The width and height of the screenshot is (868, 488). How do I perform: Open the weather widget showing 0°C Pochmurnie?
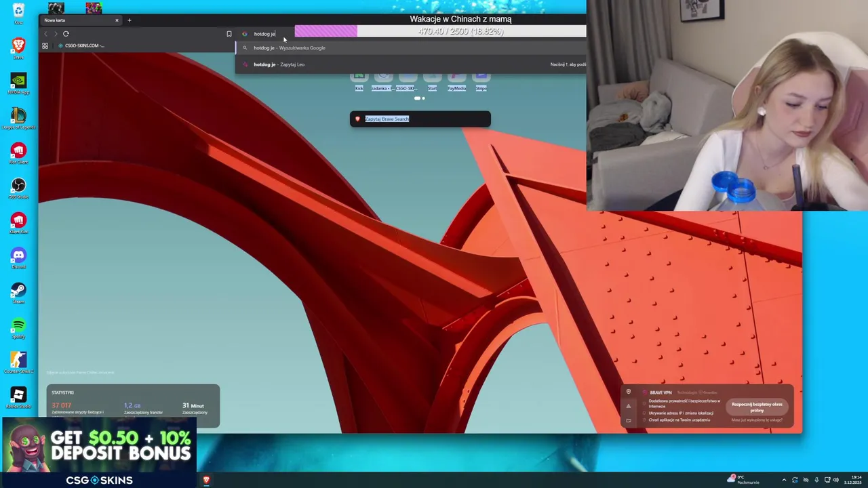(x=743, y=480)
